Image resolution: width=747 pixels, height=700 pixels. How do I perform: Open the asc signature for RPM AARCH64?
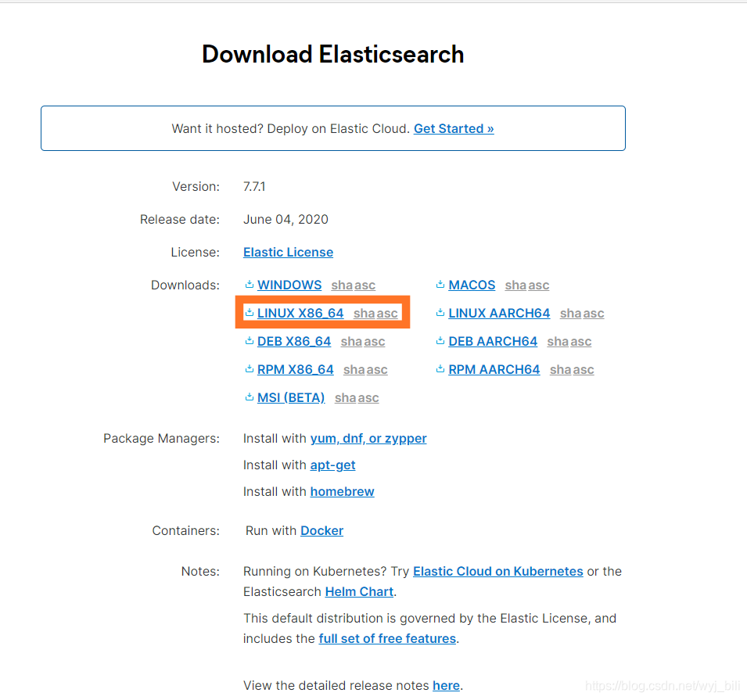(x=584, y=369)
